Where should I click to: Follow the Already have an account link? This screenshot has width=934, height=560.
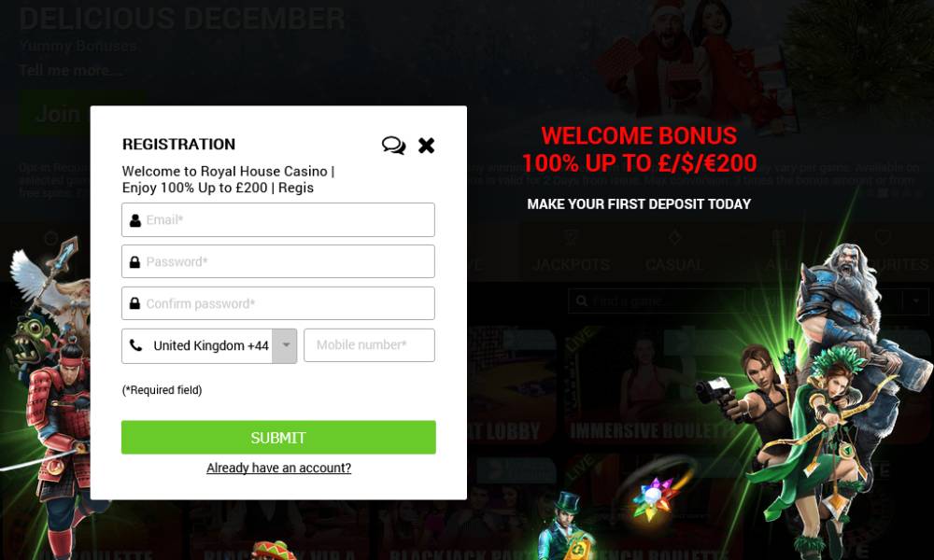click(278, 468)
